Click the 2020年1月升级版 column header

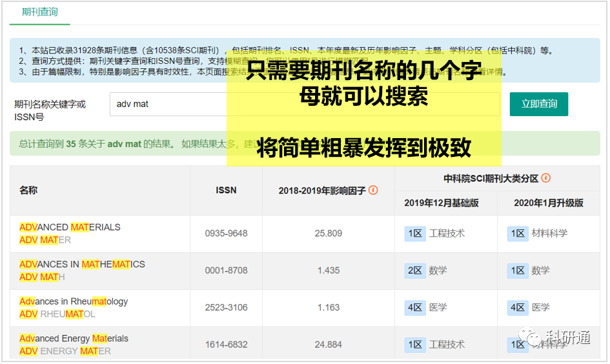click(549, 203)
